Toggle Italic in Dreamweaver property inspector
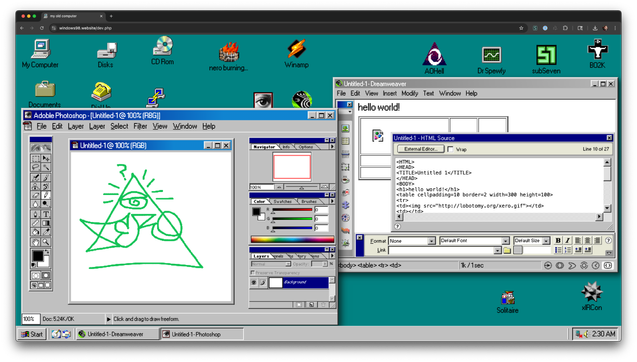 pyautogui.click(x=568, y=241)
